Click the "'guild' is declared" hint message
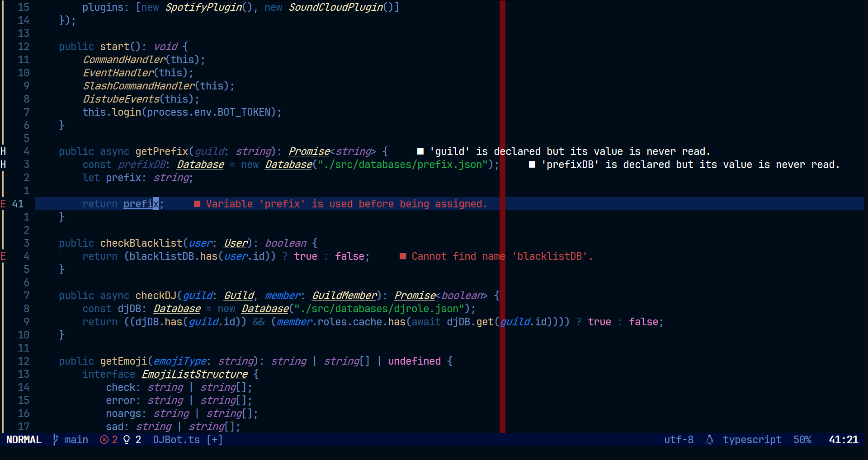This screenshot has height=460, width=868. click(570, 151)
